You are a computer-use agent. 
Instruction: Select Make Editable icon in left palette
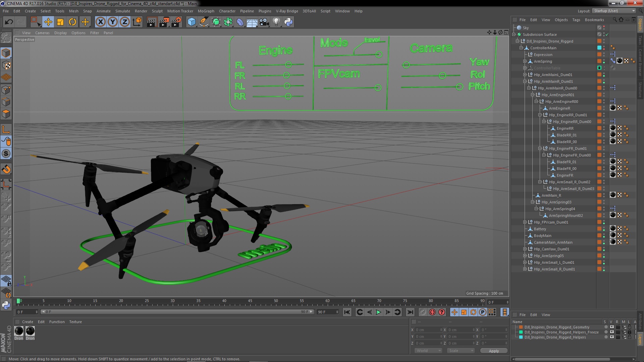click(x=6, y=38)
